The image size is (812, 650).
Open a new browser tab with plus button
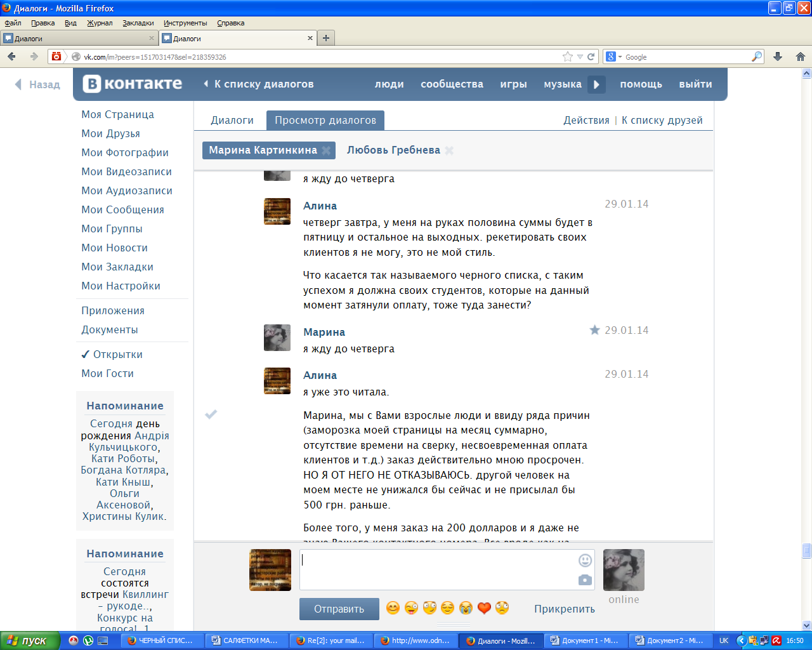pyautogui.click(x=326, y=38)
